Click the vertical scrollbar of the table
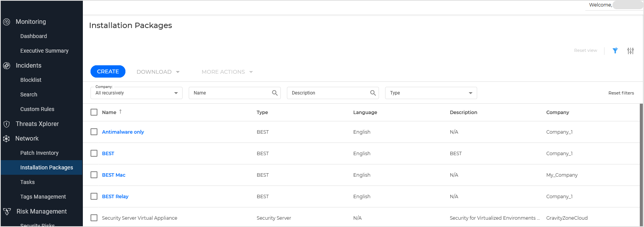 coord(641,161)
